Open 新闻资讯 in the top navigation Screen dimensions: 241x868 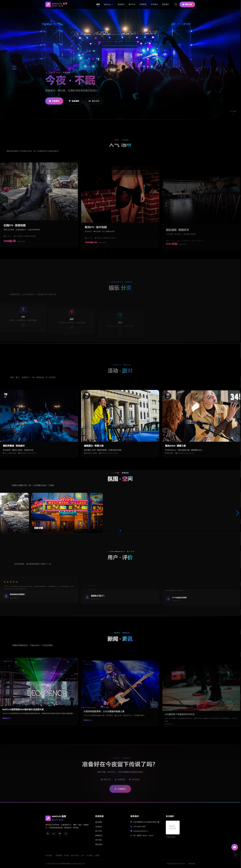coord(143,4)
